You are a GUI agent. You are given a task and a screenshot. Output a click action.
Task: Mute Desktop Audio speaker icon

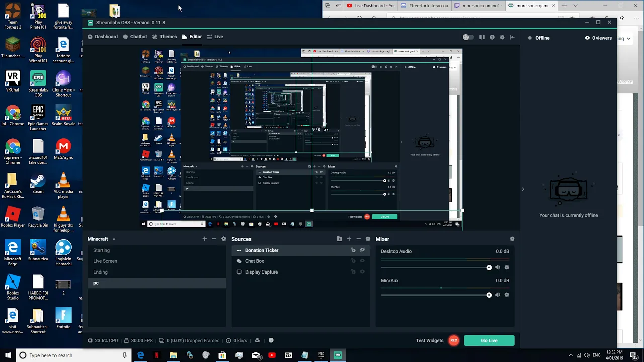coord(498,267)
